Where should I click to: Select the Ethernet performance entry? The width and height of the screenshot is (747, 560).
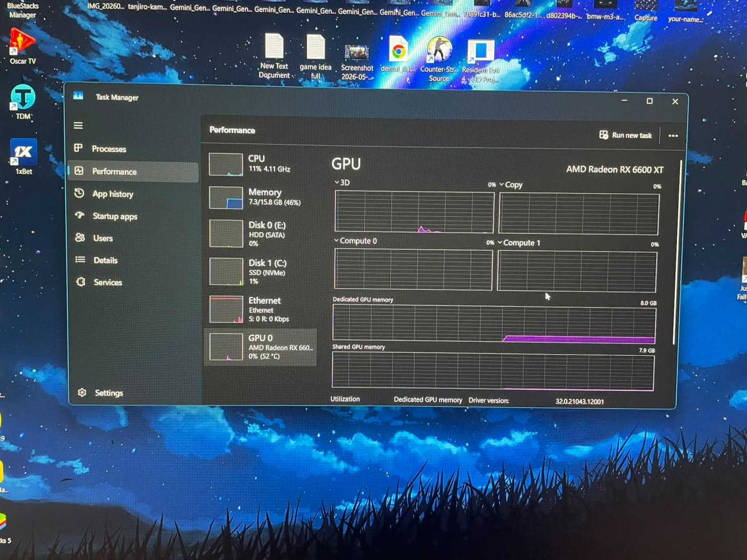tap(260, 309)
